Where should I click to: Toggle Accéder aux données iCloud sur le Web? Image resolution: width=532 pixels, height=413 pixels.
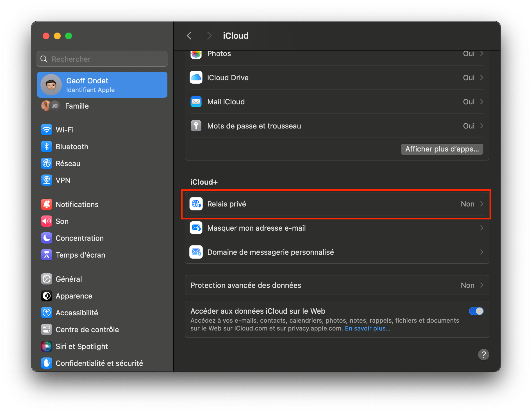pos(476,311)
